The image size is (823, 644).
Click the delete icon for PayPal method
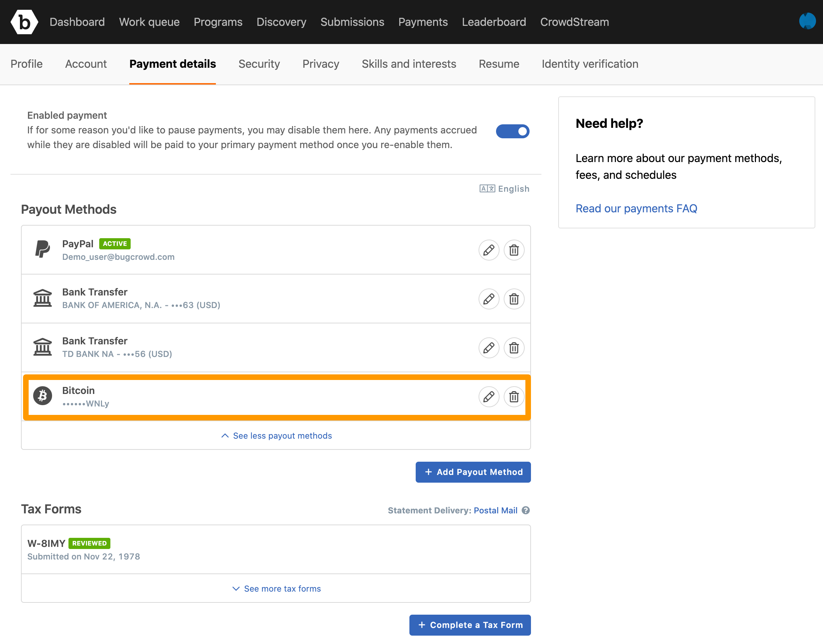tap(514, 250)
